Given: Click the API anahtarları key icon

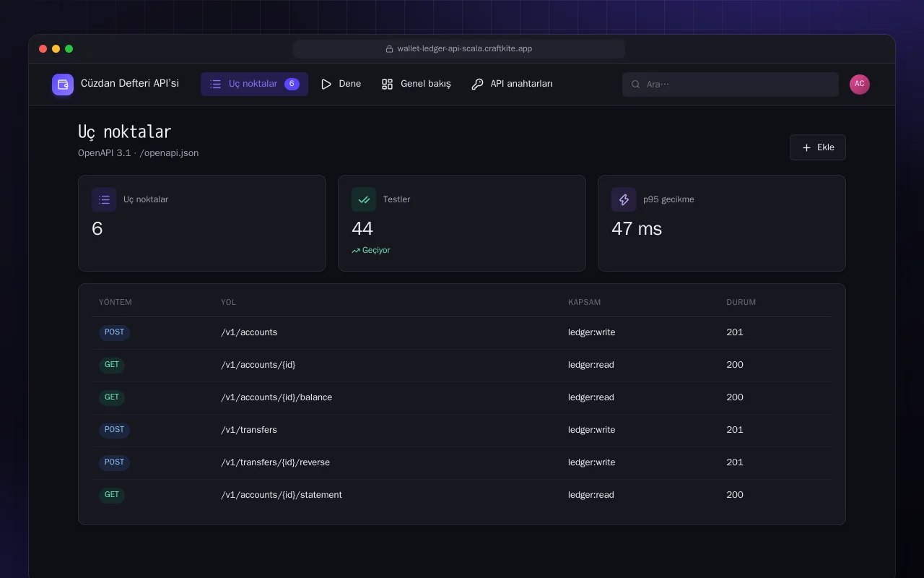Looking at the screenshot, I should [477, 84].
